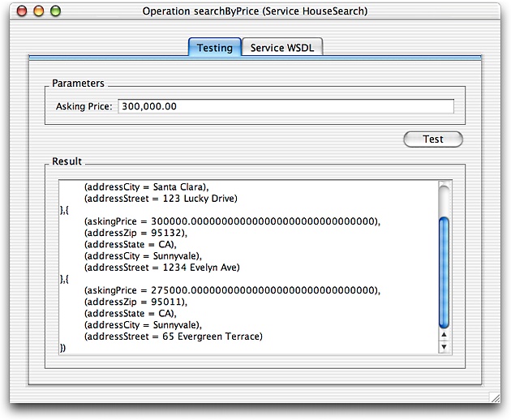511x420 pixels.
Task: Switch to the Testing tab
Action: click(x=215, y=47)
